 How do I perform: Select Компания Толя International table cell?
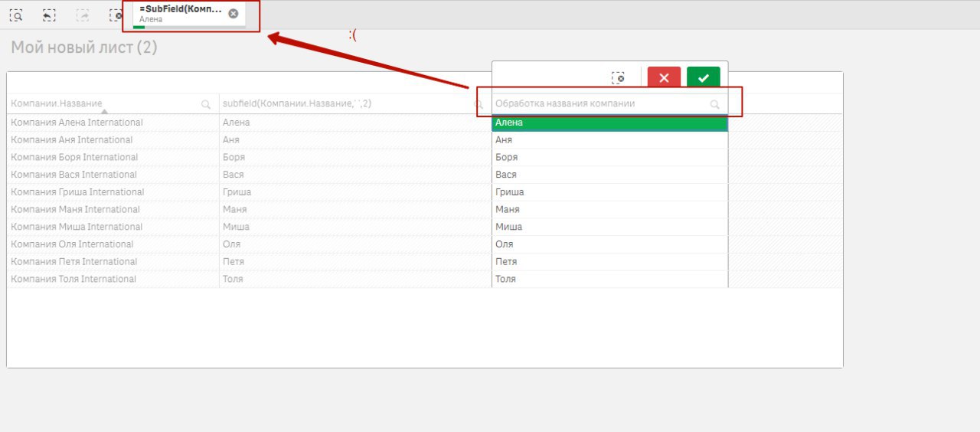coord(113,279)
